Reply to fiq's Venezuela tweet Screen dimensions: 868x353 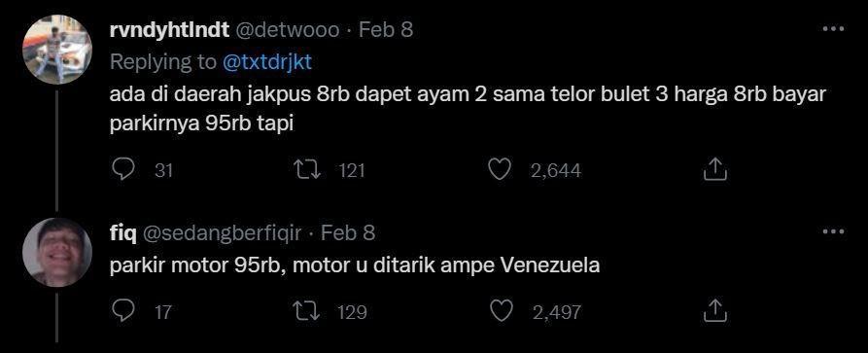pos(122,311)
